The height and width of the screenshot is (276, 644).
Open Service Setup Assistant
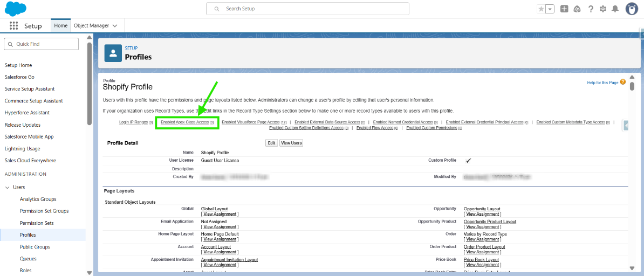pos(30,89)
